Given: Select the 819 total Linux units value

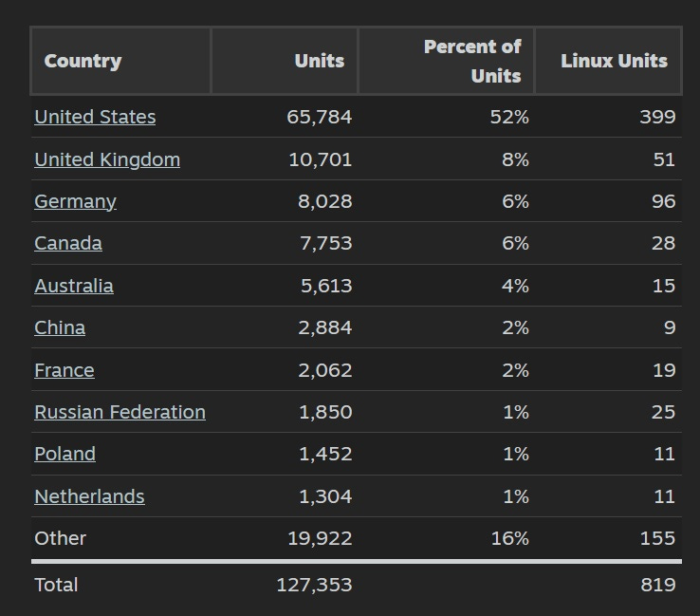Looking at the screenshot, I should click(658, 585).
